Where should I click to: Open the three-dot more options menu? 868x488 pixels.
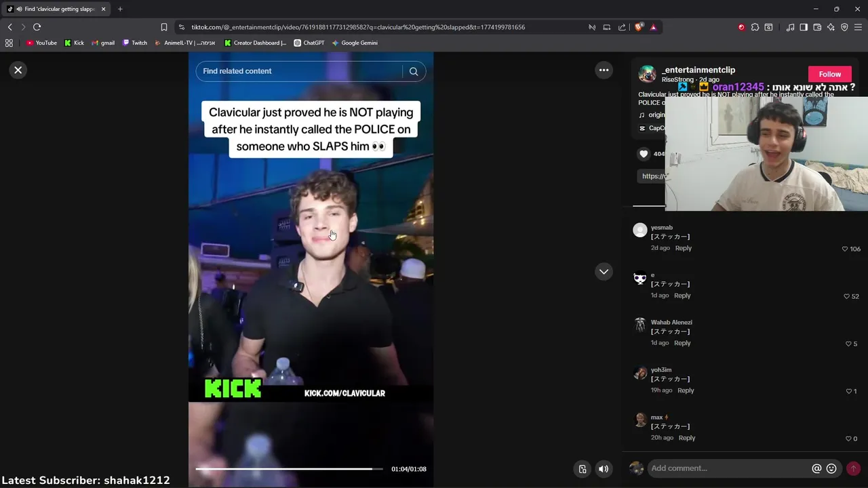point(604,70)
